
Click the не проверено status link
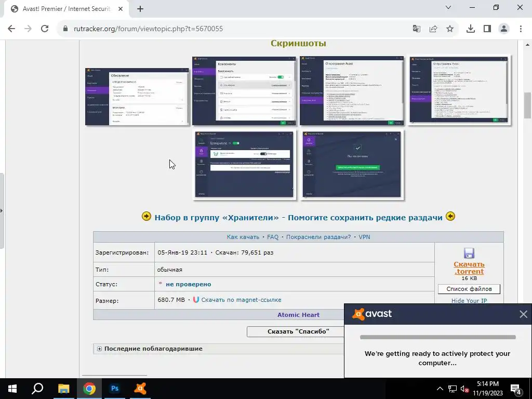pyautogui.click(x=188, y=284)
